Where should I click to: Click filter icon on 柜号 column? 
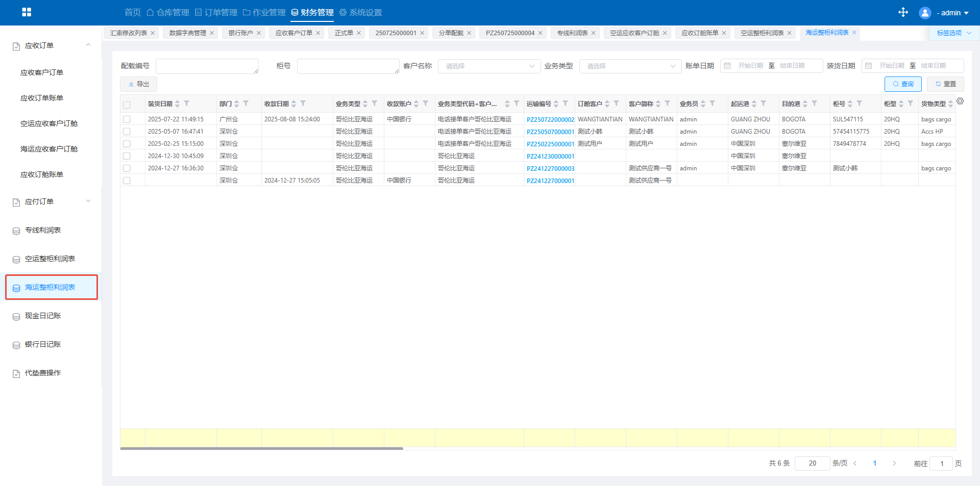coord(860,104)
